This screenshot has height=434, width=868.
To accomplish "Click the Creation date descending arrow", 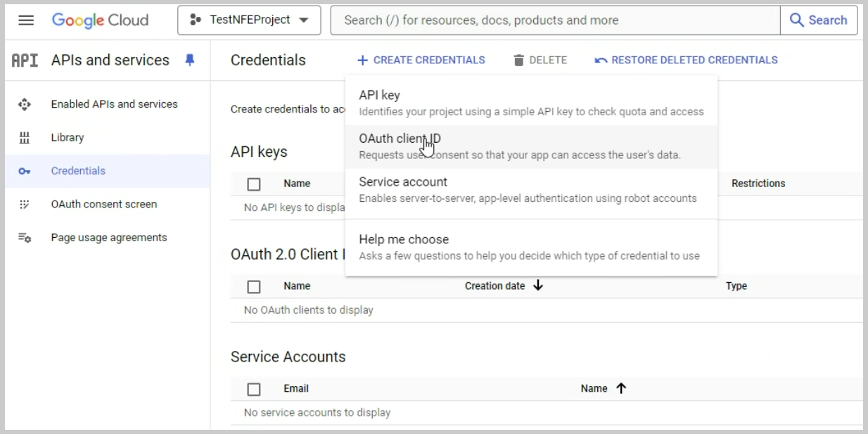I will 538,286.
